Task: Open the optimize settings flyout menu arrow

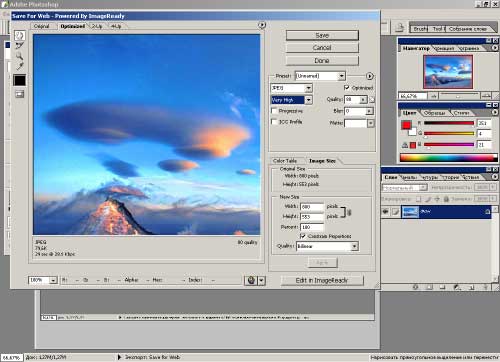Action: point(370,76)
